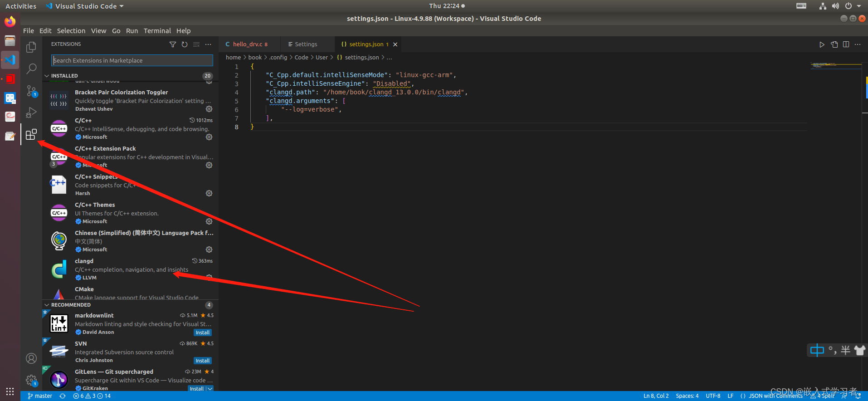
Task: Open the Search view in activity bar
Action: (31, 69)
